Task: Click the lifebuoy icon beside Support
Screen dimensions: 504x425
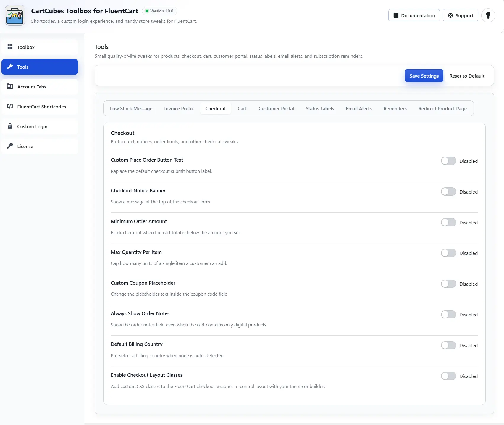Action: pos(450,15)
